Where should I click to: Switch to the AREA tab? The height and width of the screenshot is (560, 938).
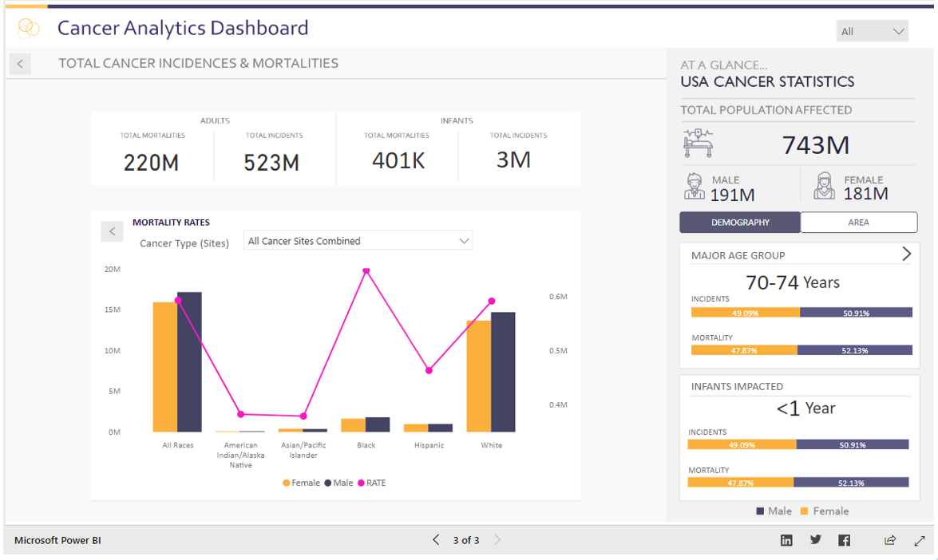[x=858, y=223]
